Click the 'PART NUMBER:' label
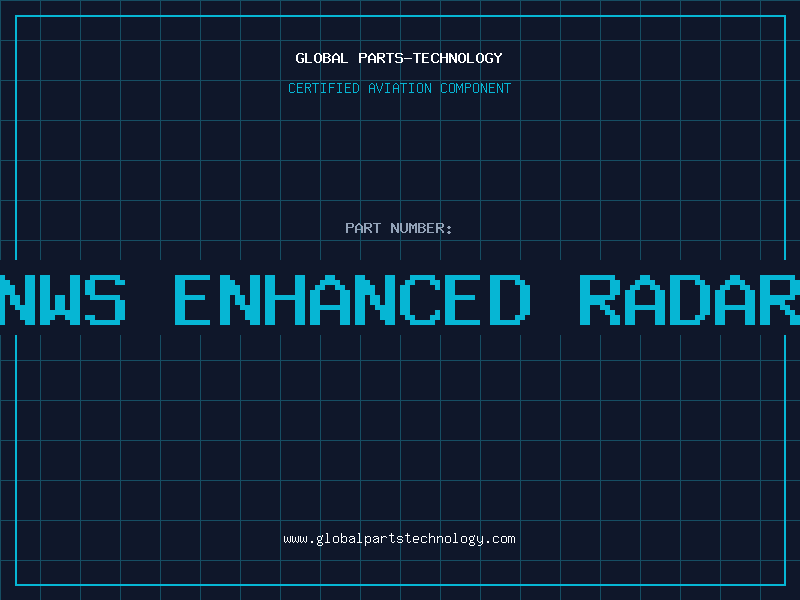The width and height of the screenshot is (800, 600). [399, 228]
